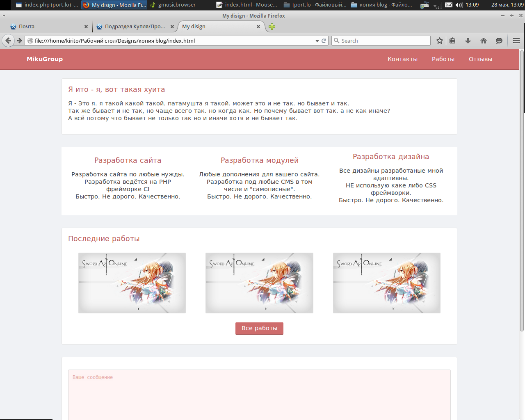Select the My disign tab
This screenshot has width=525, height=420.
(221, 27)
